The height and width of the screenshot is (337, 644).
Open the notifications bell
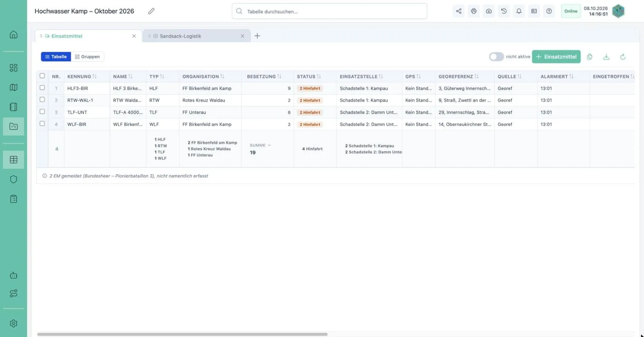(x=519, y=11)
